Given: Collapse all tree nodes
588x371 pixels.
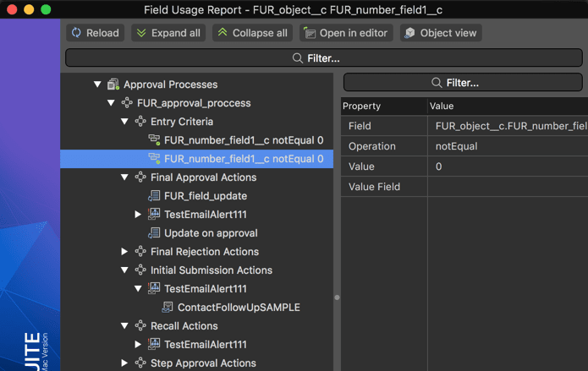Looking at the screenshot, I should tap(252, 33).
